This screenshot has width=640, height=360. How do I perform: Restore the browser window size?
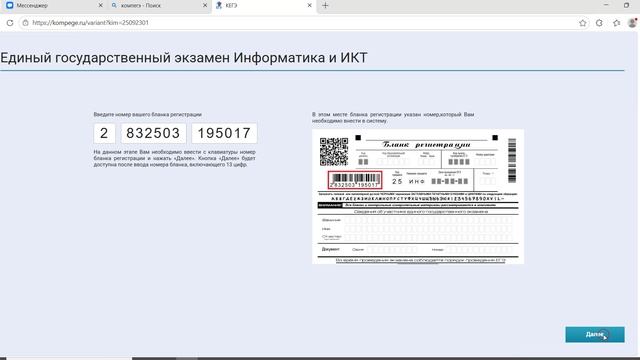tap(627, 5)
